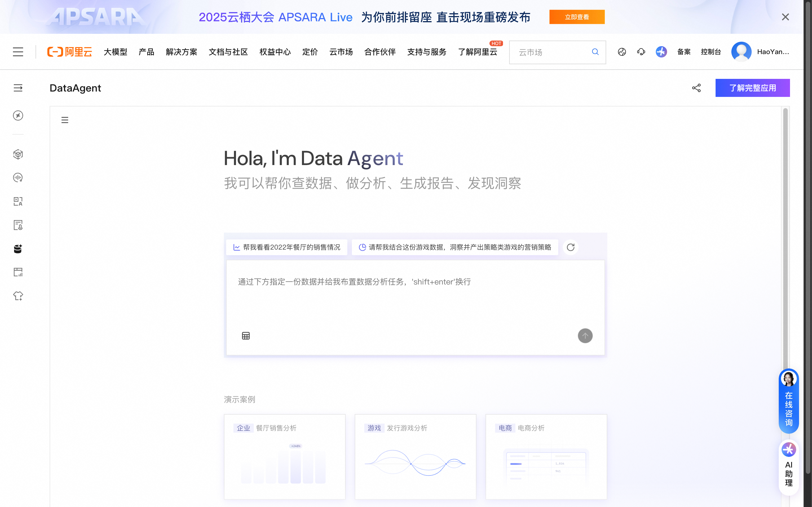Toggle the conversation list hamburger in panel
Screen dimensions: 812x507
click(65, 120)
